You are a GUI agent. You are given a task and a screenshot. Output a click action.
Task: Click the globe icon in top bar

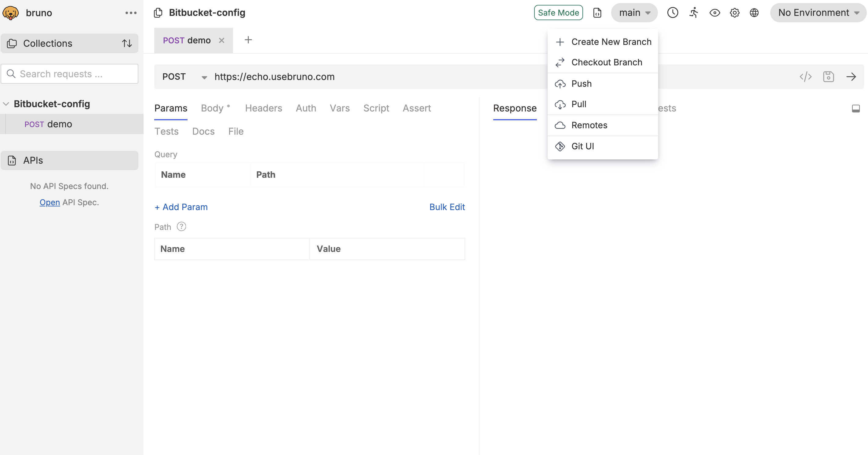754,13
